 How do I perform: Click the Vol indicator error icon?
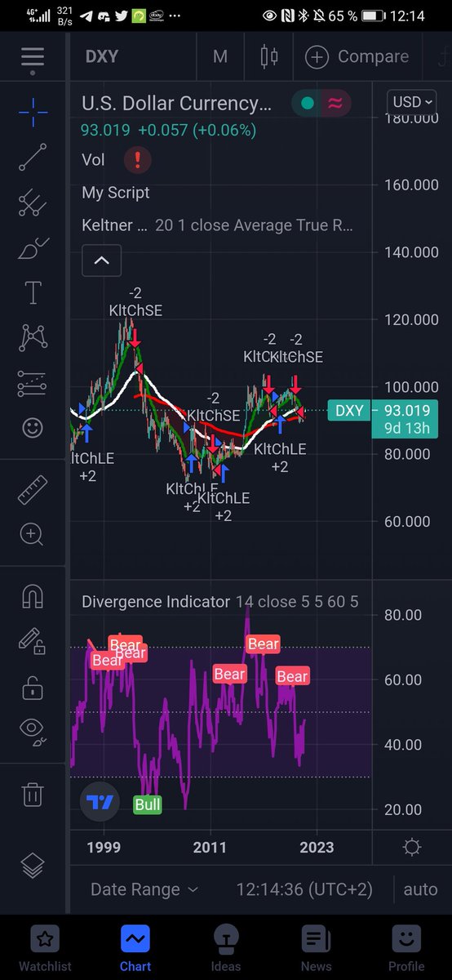138,159
